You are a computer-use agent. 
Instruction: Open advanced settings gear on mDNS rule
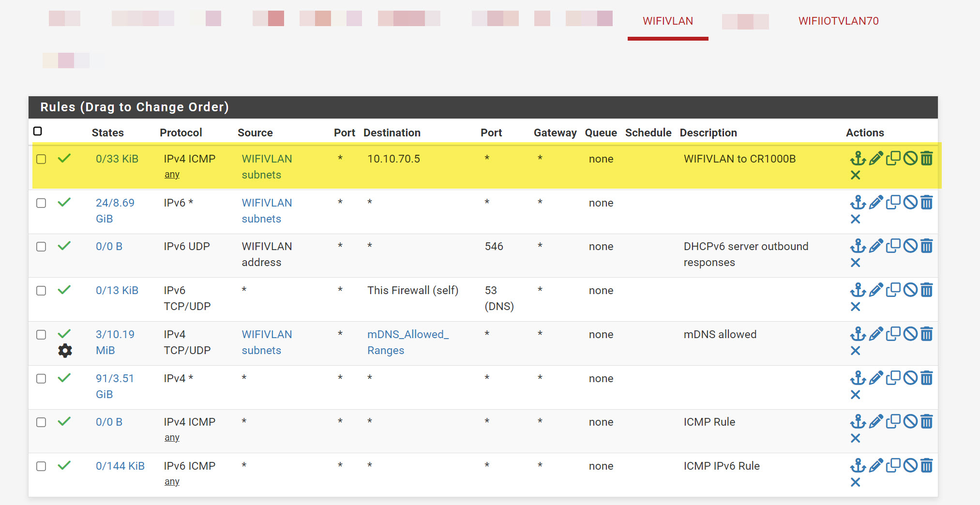(x=65, y=351)
